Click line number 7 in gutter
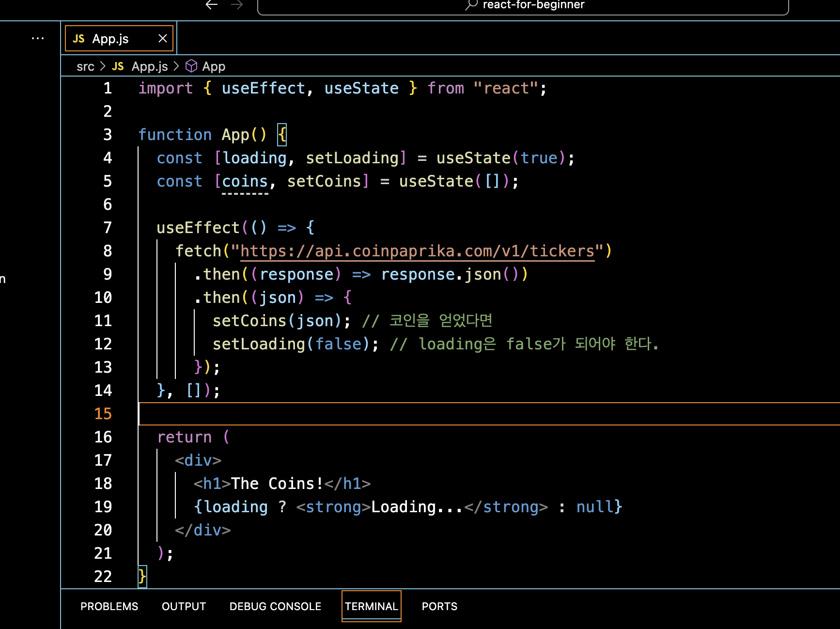Screen dimensions: 840x629 click(108, 228)
